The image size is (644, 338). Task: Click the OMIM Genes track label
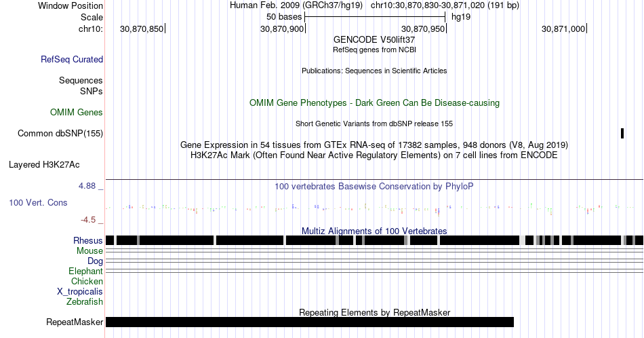click(77, 112)
